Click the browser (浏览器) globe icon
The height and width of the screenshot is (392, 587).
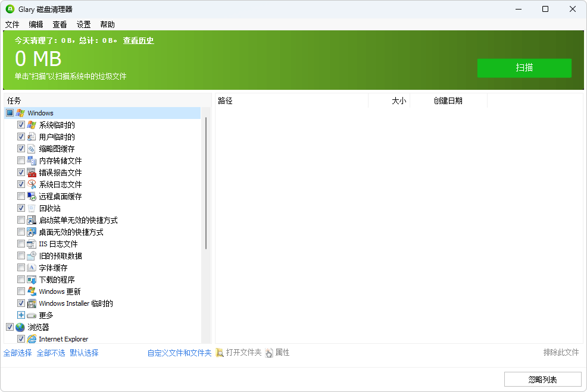[20, 327]
